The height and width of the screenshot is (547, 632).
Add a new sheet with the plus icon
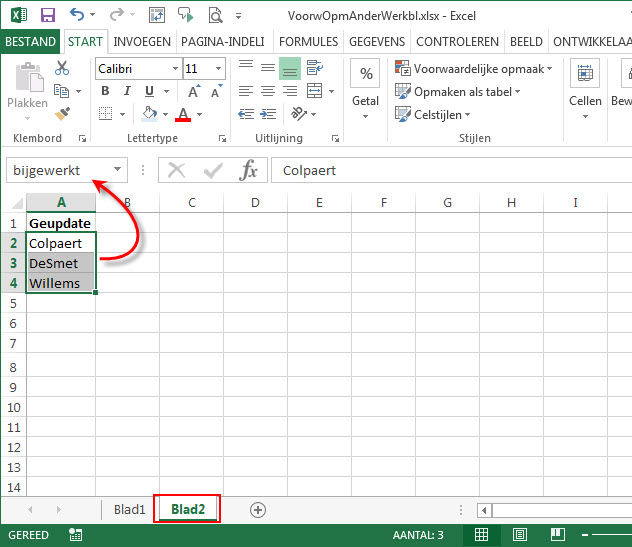[258, 510]
